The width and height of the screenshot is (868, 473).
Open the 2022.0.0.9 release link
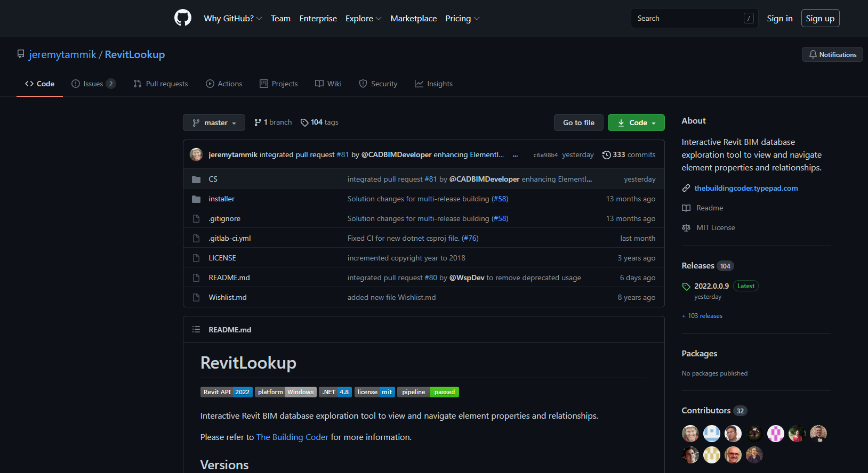point(711,287)
